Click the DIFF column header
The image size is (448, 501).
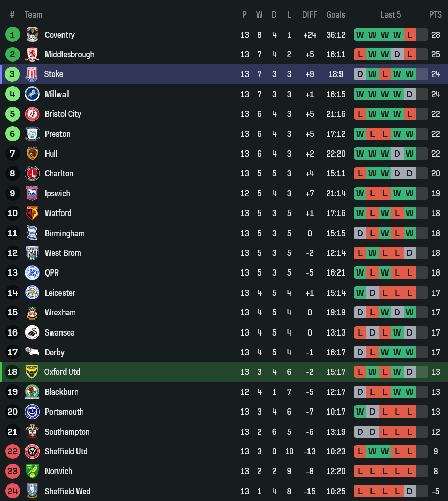[310, 14]
